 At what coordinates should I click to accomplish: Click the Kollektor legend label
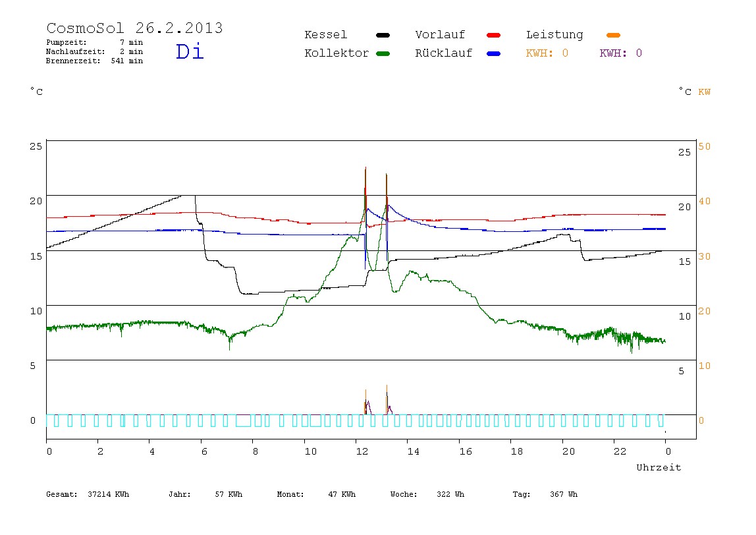(x=337, y=53)
